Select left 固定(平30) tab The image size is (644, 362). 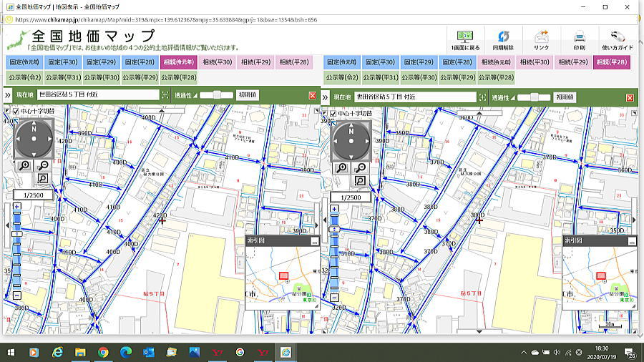[63, 62]
